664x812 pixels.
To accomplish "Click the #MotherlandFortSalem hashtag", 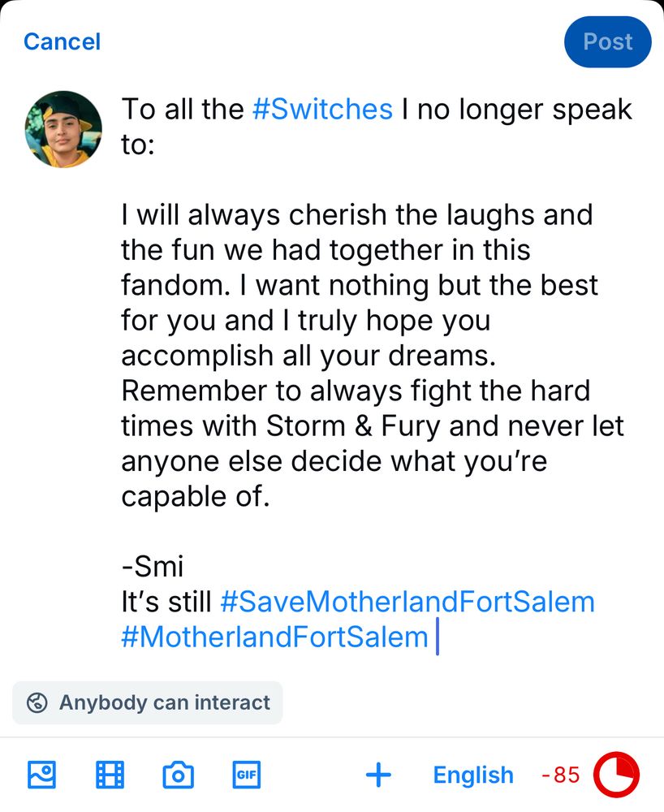I will (274, 637).
